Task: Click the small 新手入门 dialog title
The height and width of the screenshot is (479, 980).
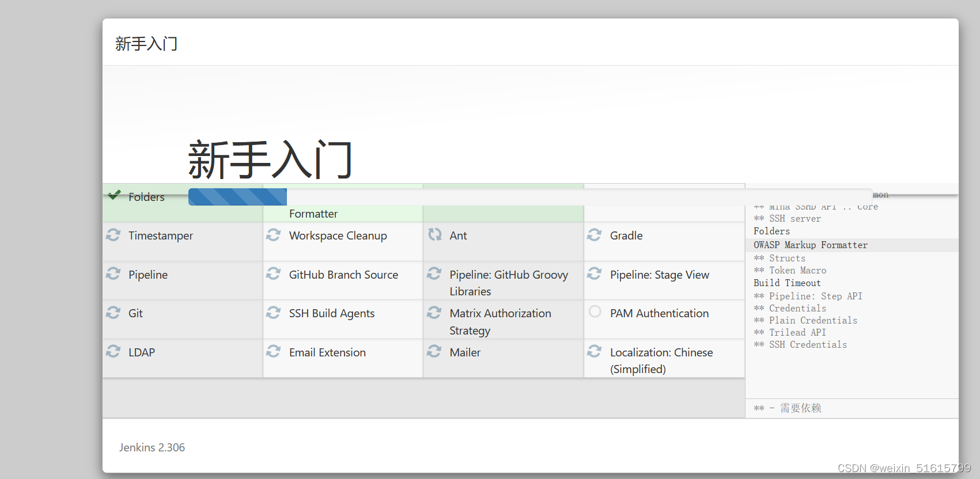Action: click(x=146, y=44)
